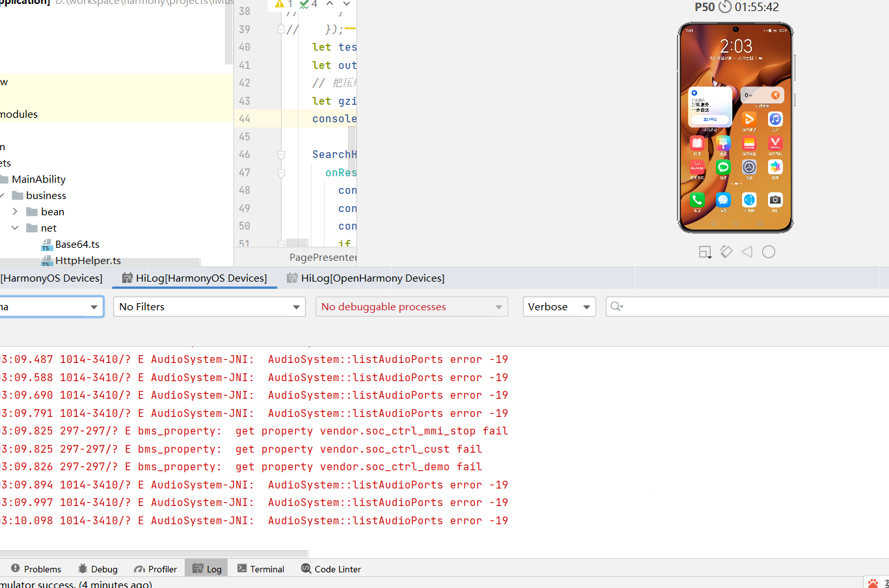Open the Verbose log level dropdown

(559, 307)
